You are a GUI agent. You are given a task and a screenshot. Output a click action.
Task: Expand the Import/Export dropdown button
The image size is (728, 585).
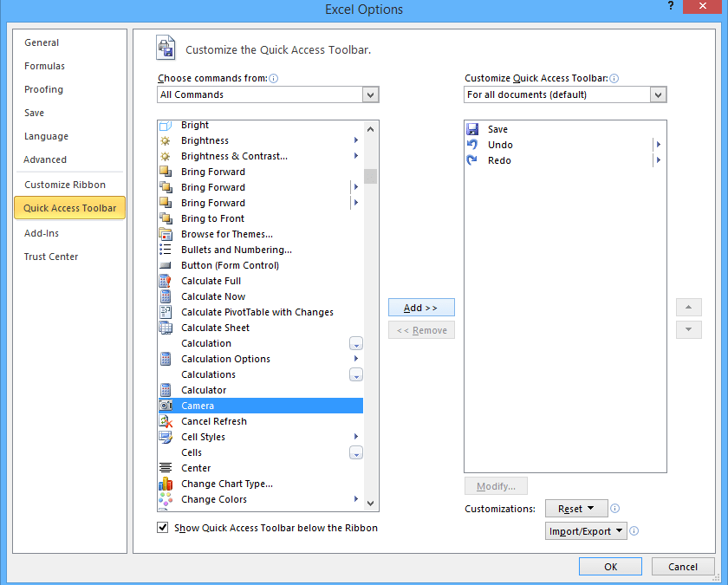[x=586, y=531]
